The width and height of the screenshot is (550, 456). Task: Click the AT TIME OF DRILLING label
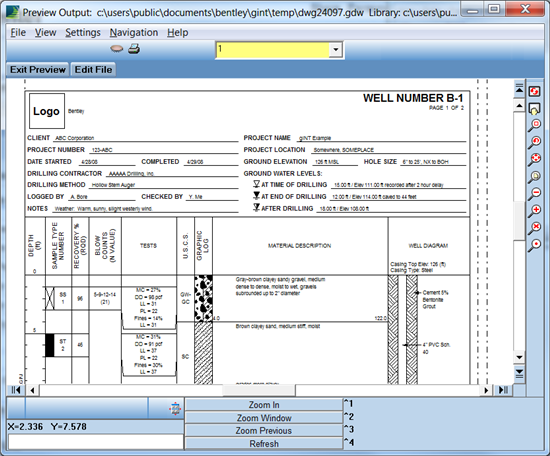294,185
